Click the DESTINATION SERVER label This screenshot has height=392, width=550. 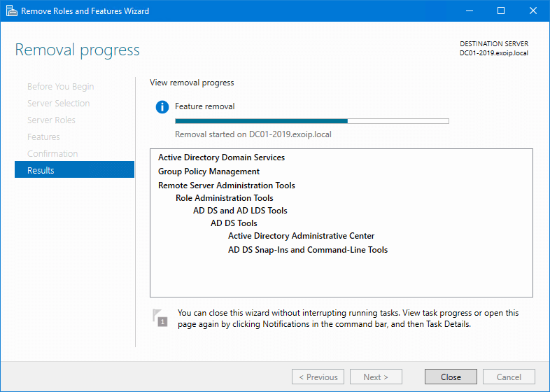point(494,44)
